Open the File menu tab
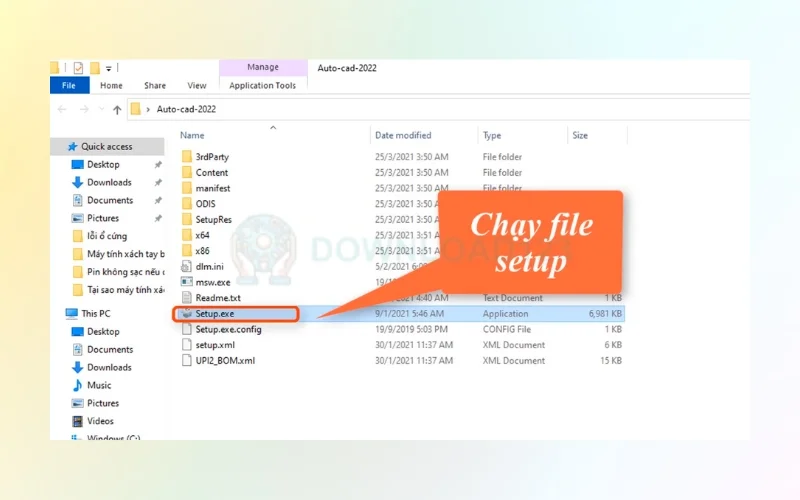800x500 pixels. tap(69, 86)
